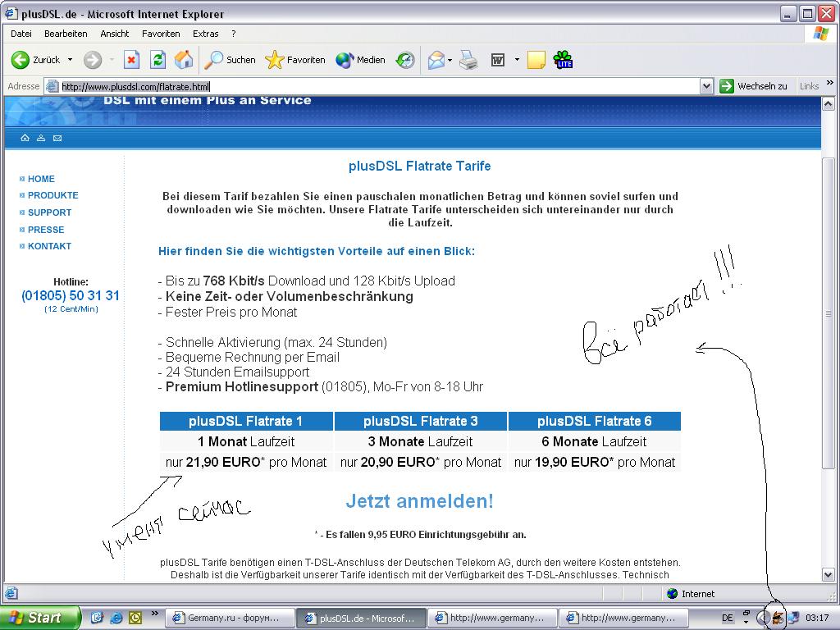Click the plusDSL Flatrate 3 header cell

421,421
